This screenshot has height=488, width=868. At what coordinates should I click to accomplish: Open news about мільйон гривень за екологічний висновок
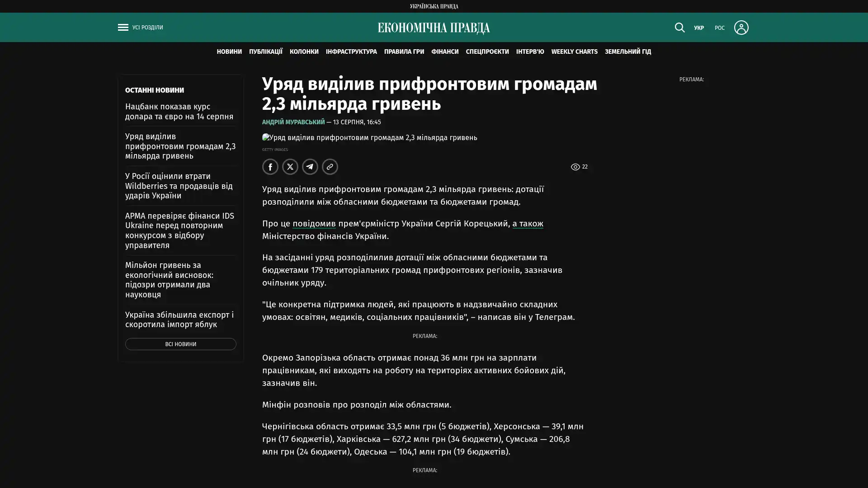click(x=170, y=280)
